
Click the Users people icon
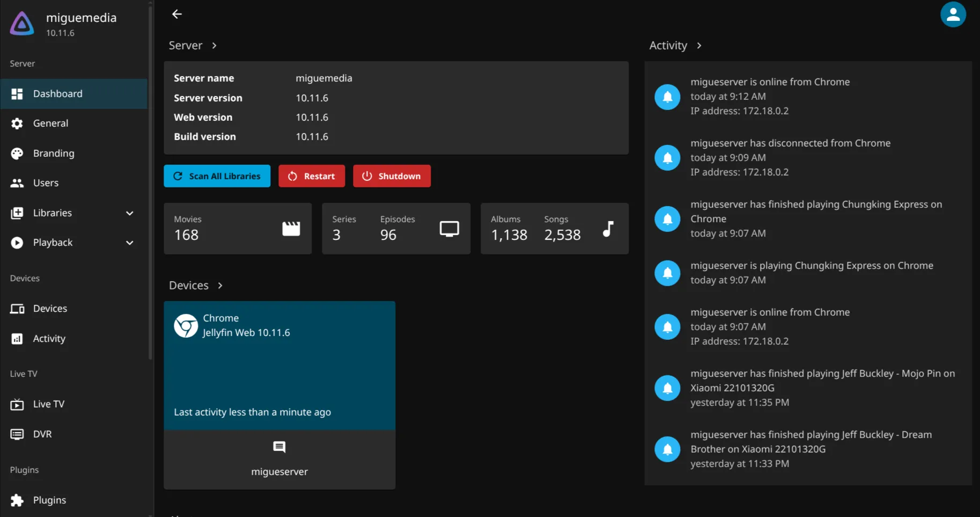click(x=17, y=183)
